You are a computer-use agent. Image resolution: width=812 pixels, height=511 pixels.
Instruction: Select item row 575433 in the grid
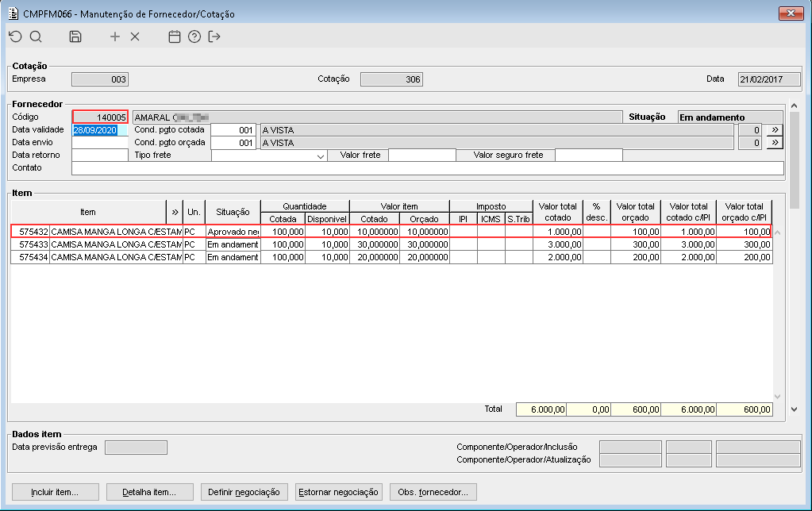tap(391, 244)
